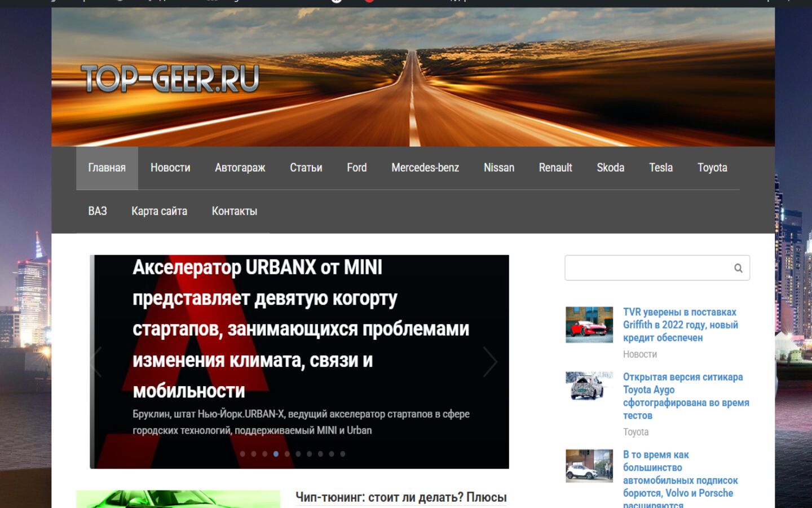Click the Toyota category under Aygo article
Viewport: 812px width, 508px height.
tap(636, 432)
